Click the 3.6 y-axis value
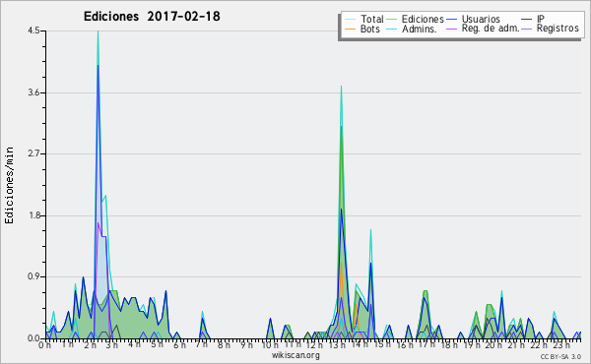This screenshot has height=364, width=591. 33,92
